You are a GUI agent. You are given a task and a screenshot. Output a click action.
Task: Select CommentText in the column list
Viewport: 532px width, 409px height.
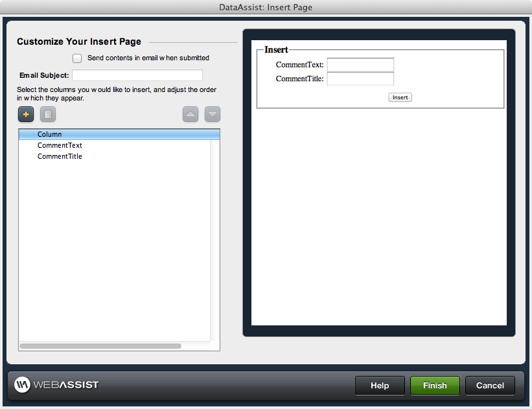[60, 145]
